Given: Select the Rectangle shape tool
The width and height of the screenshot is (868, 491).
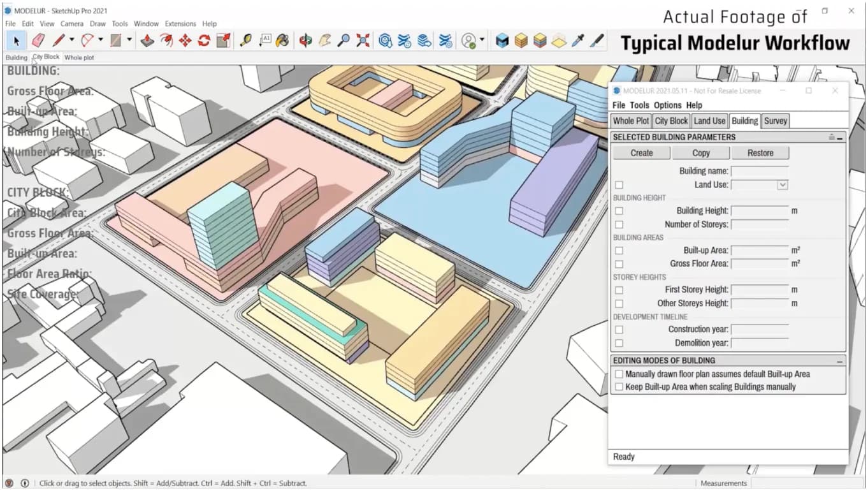Looking at the screenshot, I should coord(116,41).
